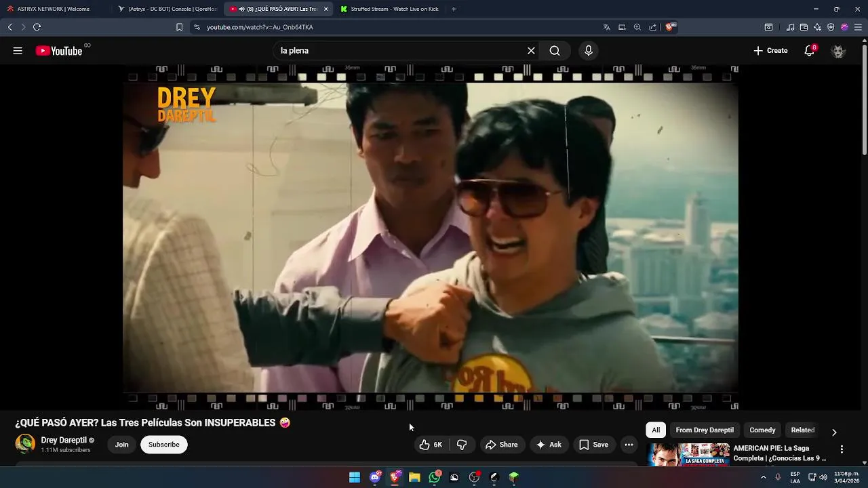Image resolution: width=868 pixels, height=488 pixels.
Task: Switch the ESP LAA input language
Action: click(x=795, y=477)
